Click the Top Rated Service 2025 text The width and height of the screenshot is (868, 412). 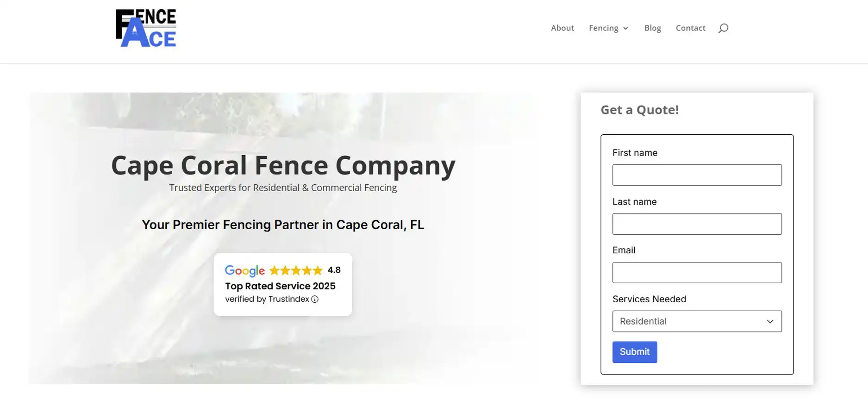coord(280,286)
